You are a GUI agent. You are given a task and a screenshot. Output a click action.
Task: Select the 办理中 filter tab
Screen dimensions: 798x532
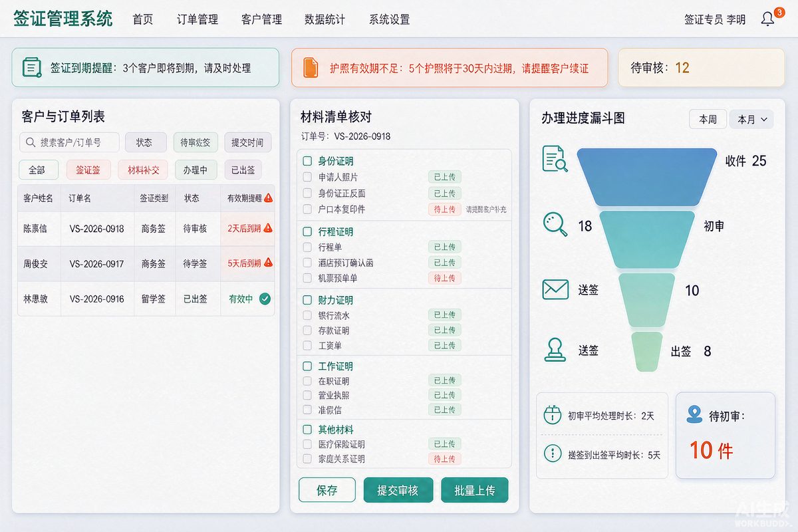point(196,170)
